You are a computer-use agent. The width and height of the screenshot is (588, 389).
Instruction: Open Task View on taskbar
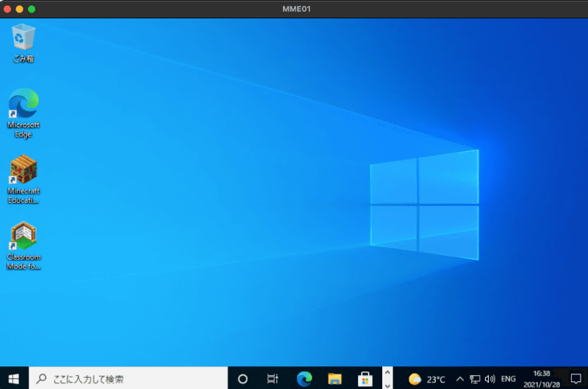coord(273,379)
